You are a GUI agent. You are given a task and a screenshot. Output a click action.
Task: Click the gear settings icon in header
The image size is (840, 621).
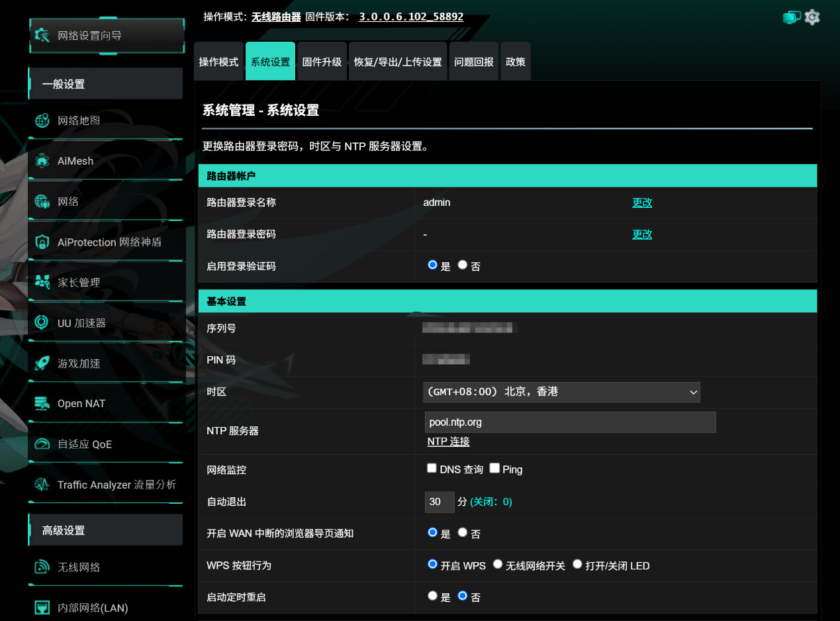click(812, 17)
